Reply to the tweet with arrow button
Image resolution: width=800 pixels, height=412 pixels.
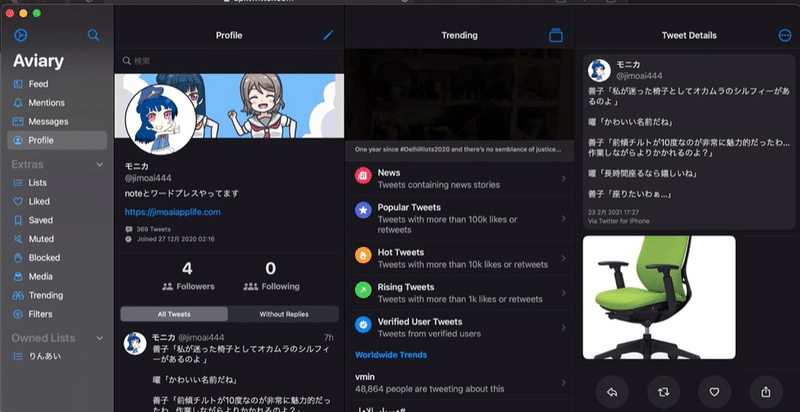(612, 392)
